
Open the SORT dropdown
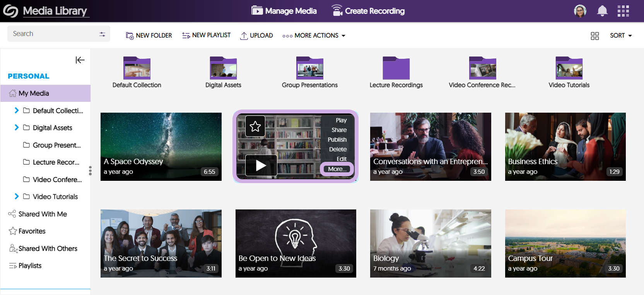point(620,36)
